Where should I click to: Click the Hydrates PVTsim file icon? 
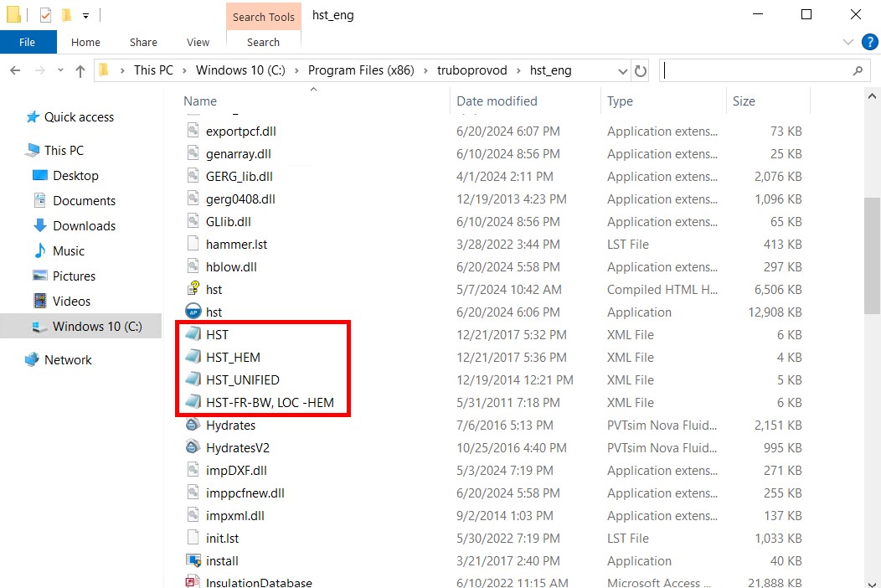(x=193, y=426)
